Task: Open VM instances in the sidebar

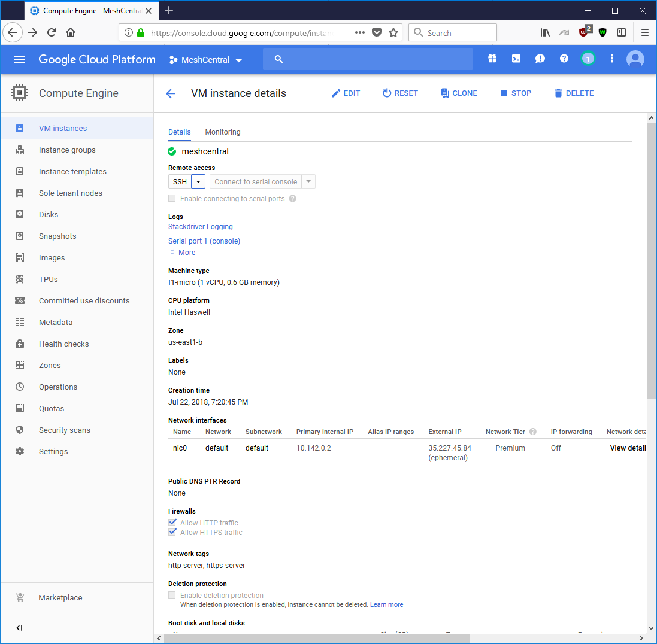Action: [77, 129]
